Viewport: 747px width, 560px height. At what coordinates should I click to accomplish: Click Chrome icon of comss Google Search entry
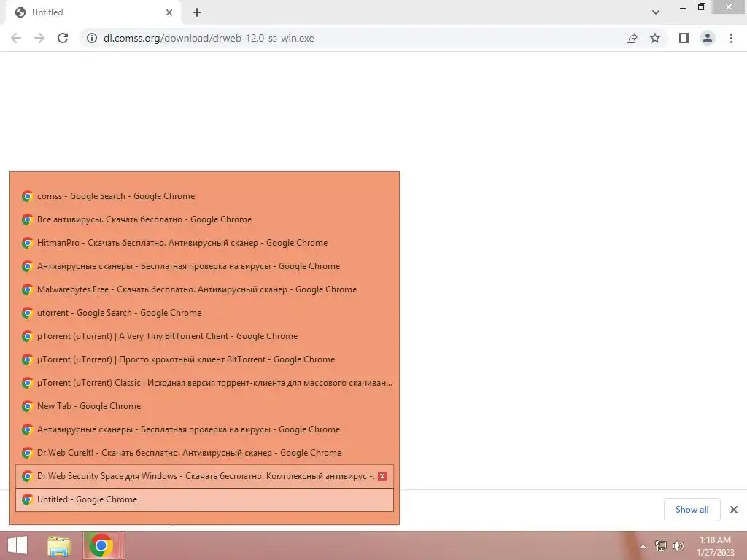pyautogui.click(x=27, y=196)
